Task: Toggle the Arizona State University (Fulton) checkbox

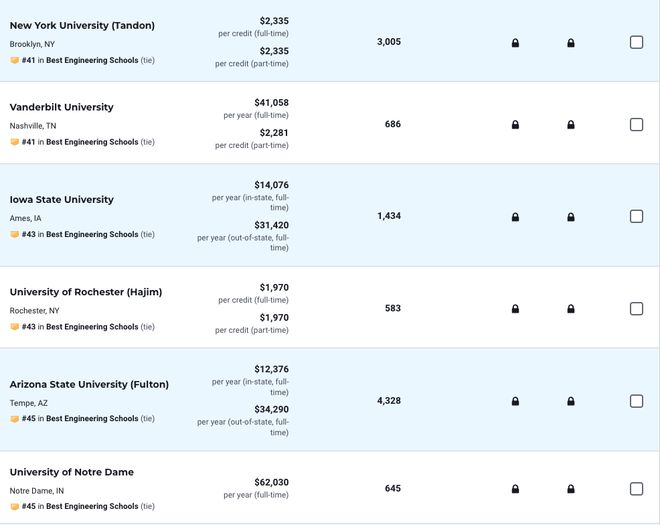Action: tap(636, 401)
